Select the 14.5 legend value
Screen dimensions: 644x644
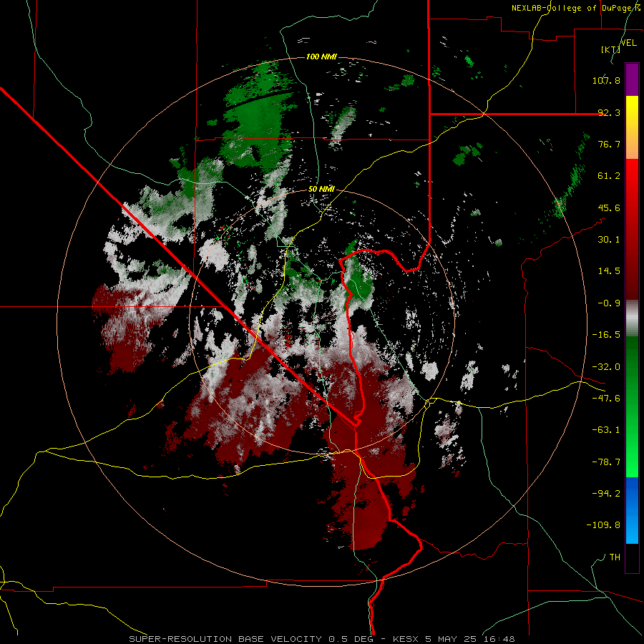click(609, 270)
